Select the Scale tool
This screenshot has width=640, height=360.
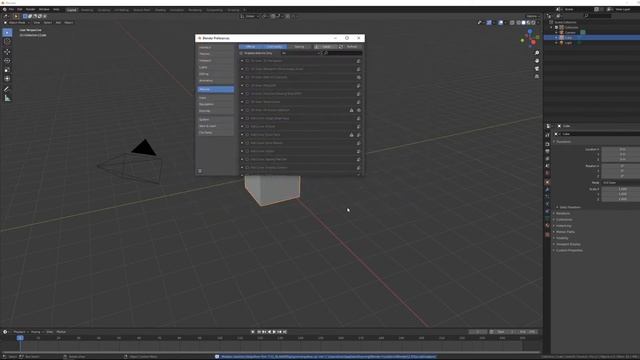[x=7, y=69]
